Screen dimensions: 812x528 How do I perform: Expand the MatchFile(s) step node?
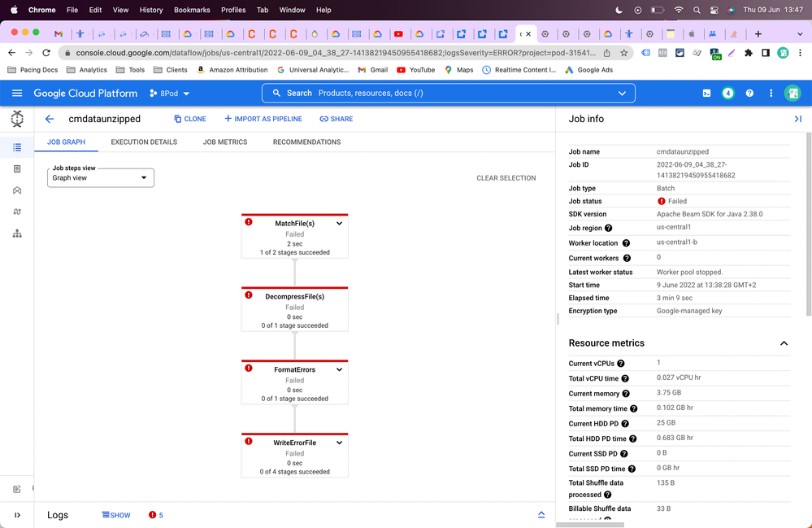(x=339, y=224)
